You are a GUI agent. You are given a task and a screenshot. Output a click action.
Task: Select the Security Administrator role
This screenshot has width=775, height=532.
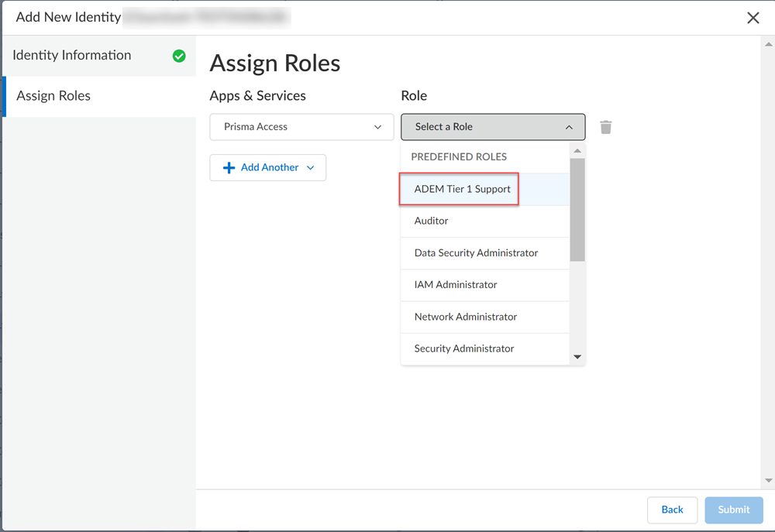(x=464, y=348)
